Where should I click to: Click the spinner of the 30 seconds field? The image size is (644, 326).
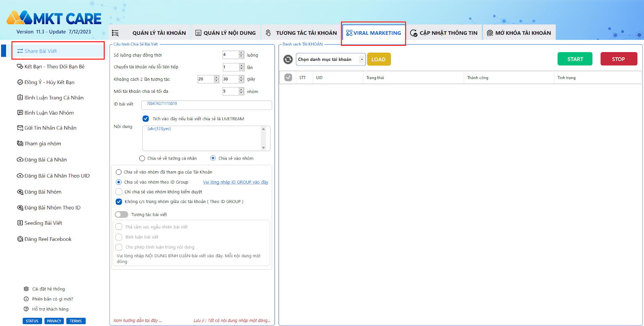click(242, 79)
